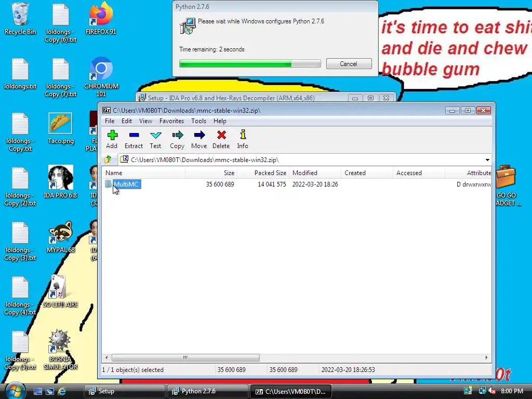
Task: Go up one folder level icon
Action: [x=108, y=159]
